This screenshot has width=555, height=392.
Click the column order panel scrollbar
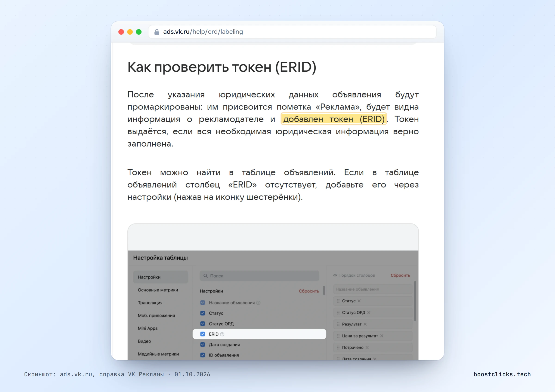click(415, 301)
